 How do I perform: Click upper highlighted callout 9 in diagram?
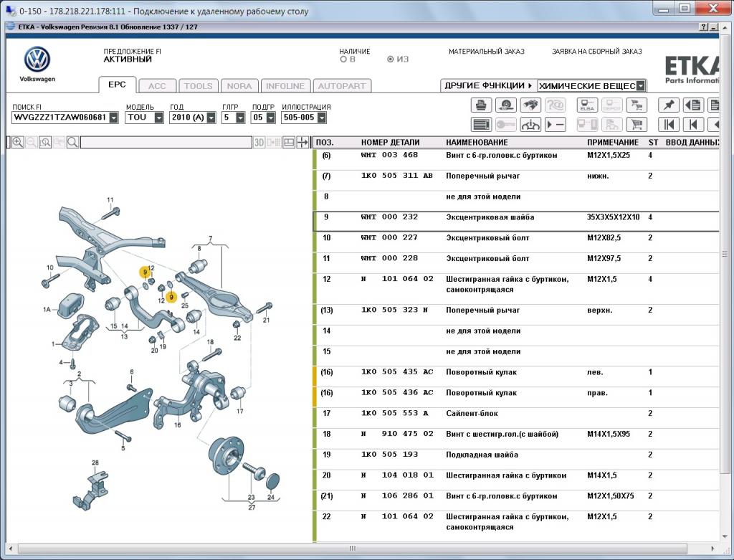click(x=145, y=272)
